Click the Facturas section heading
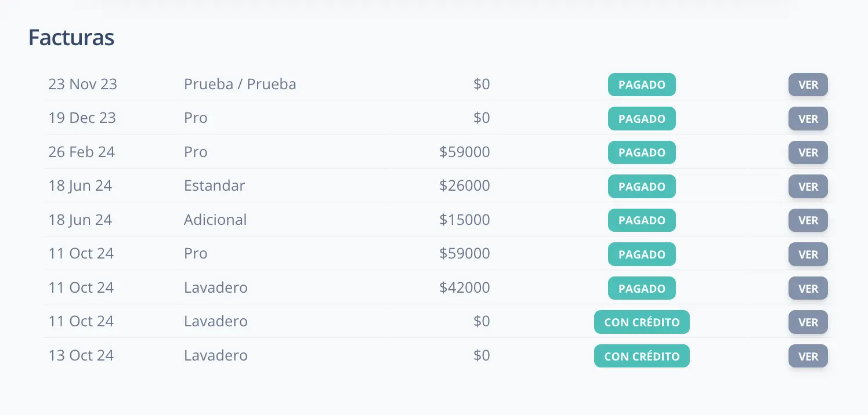The height and width of the screenshot is (415, 868). point(71,38)
